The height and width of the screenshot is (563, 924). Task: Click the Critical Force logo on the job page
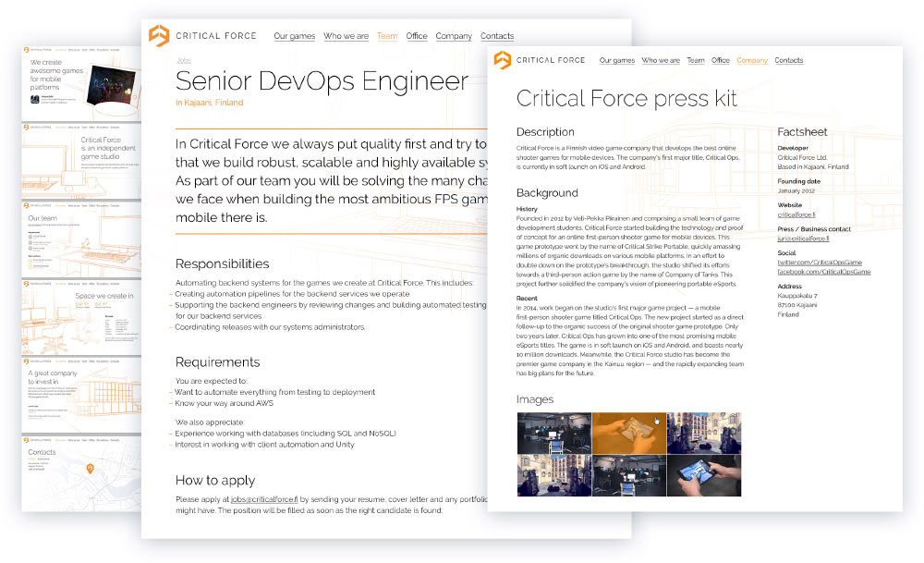click(x=159, y=36)
